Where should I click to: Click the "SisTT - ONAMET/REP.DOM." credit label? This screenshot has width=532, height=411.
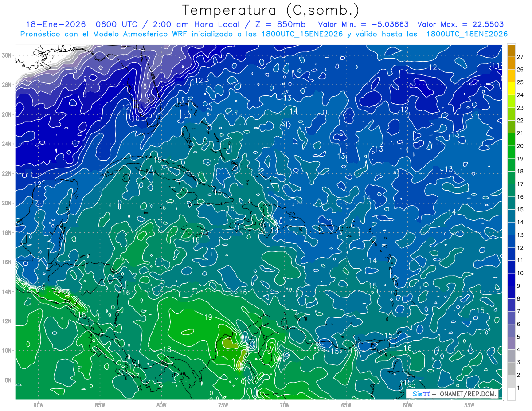pos(452,394)
